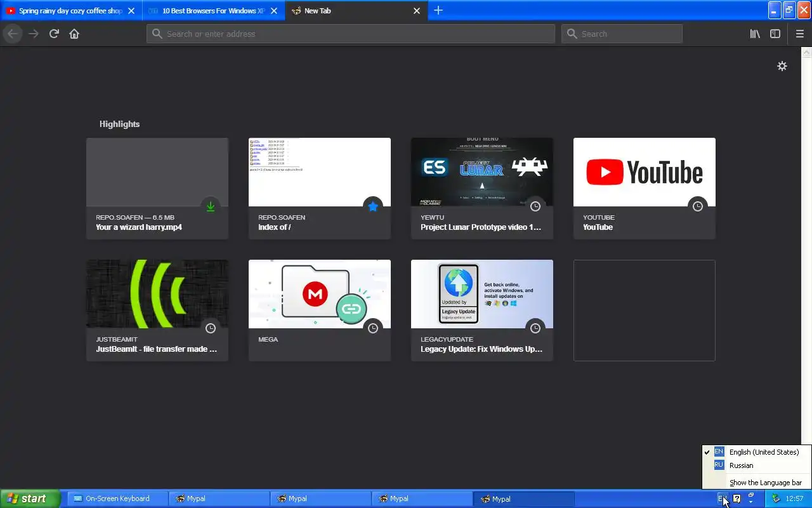812x508 pixels.
Task: Click the clock icon on the JustBeamIt card
Action: (211, 328)
